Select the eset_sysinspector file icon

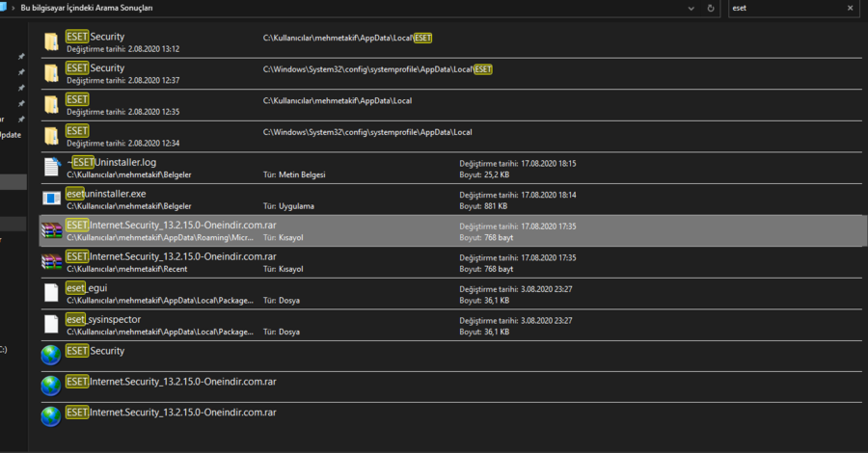tap(51, 325)
